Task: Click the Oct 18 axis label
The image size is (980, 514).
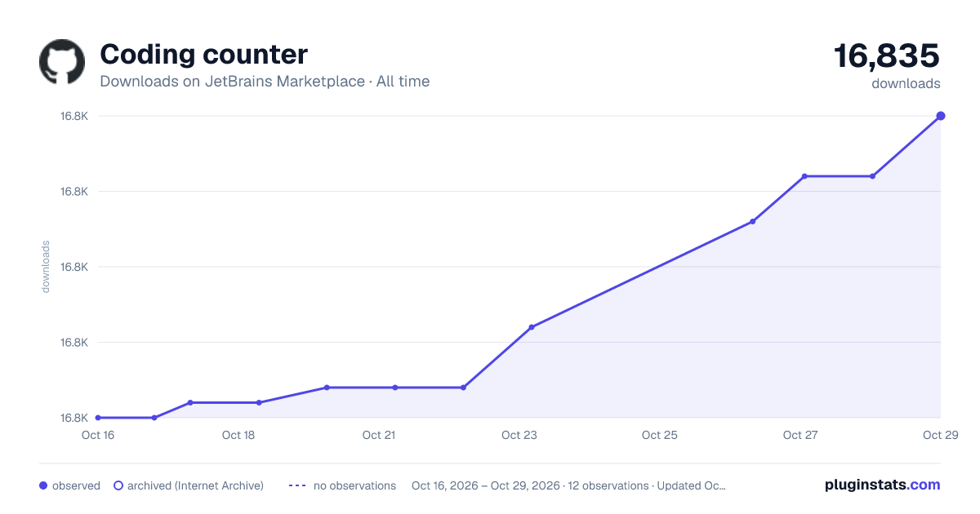Action: tap(238, 435)
